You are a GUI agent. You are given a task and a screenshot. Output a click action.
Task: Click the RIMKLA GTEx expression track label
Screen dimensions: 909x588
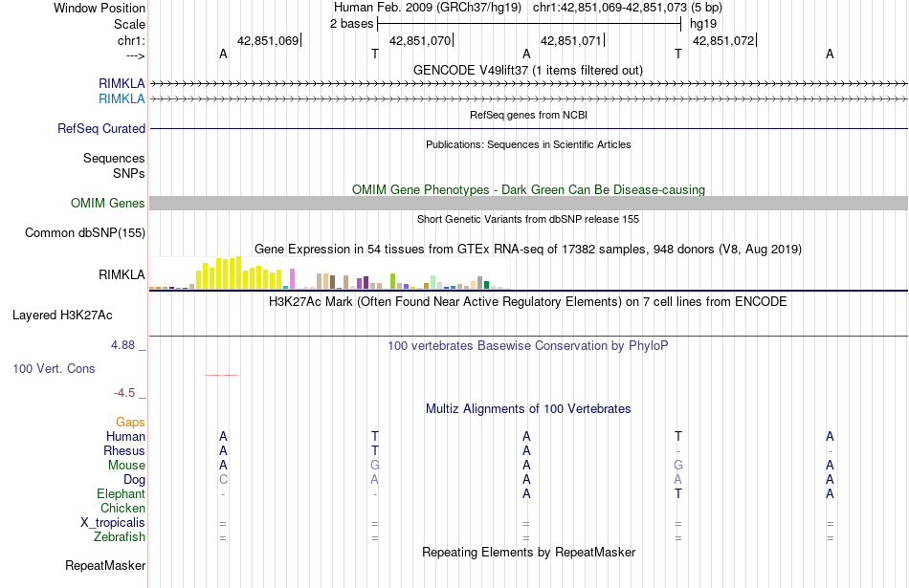[122, 274]
